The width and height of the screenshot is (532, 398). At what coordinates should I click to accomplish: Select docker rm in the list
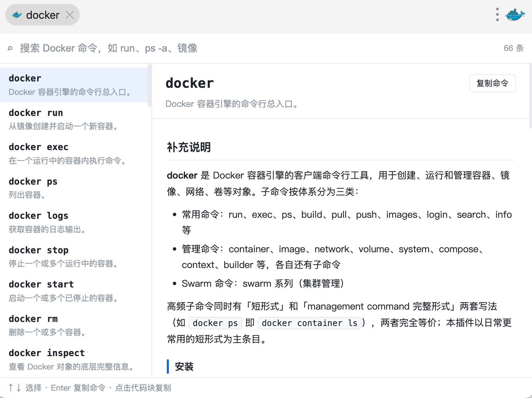[74, 325]
